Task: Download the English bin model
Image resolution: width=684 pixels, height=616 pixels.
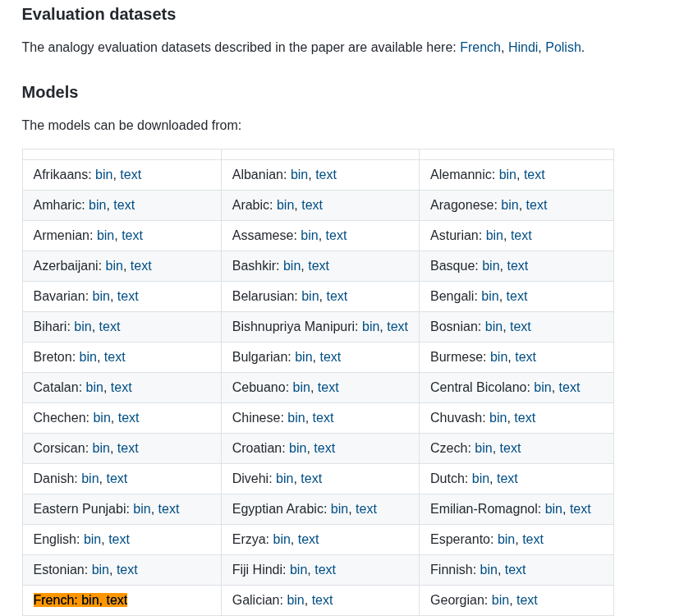Action: (x=92, y=540)
